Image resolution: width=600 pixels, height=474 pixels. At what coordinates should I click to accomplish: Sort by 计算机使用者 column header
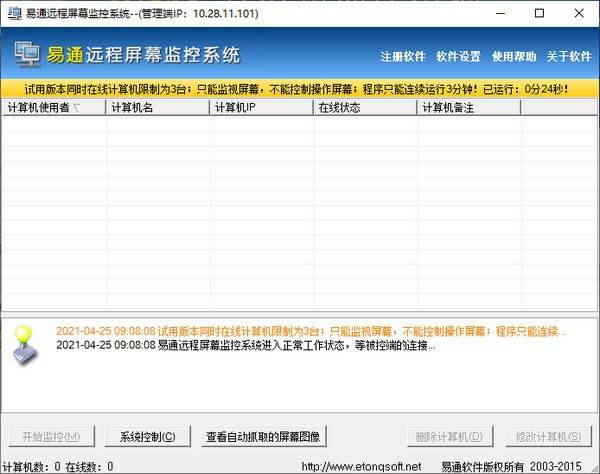click(54, 108)
